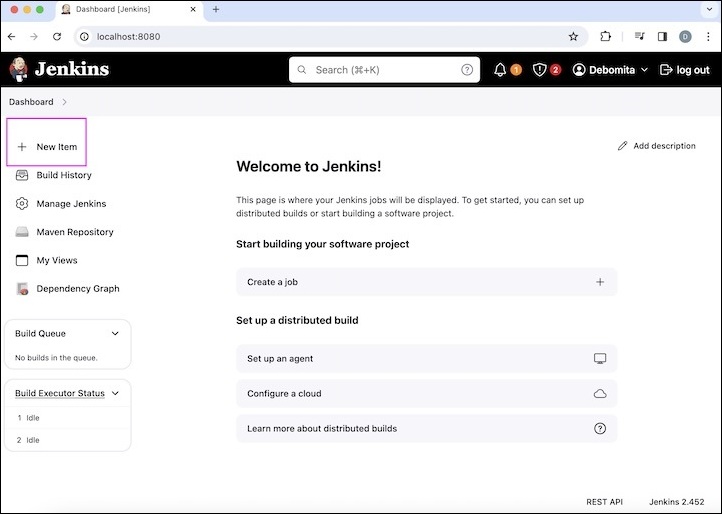Screen dimensions: 722x514
Task: Open My Views from the sidebar
Action: pos(57,260)
